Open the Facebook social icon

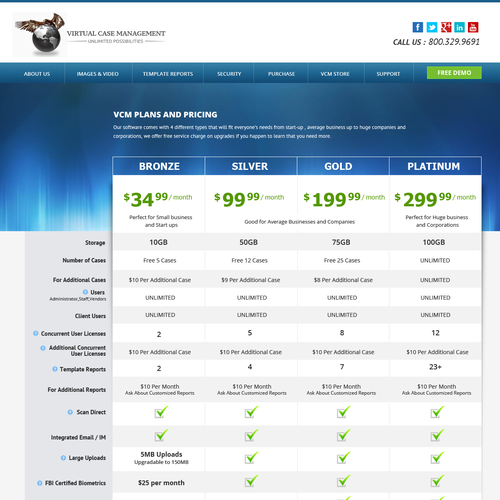418,27
